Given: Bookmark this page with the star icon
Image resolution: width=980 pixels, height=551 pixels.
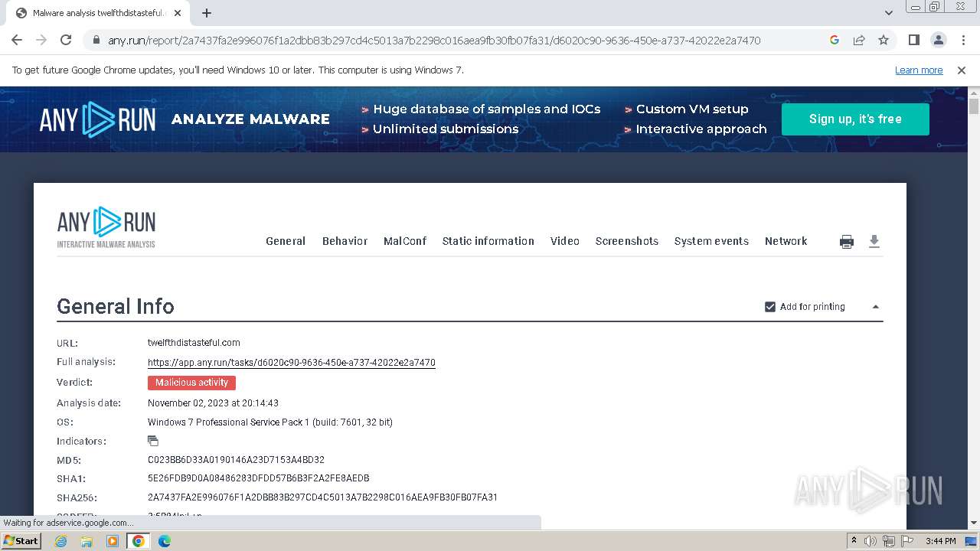Looking at the screenshot, I should coord(884,40).
